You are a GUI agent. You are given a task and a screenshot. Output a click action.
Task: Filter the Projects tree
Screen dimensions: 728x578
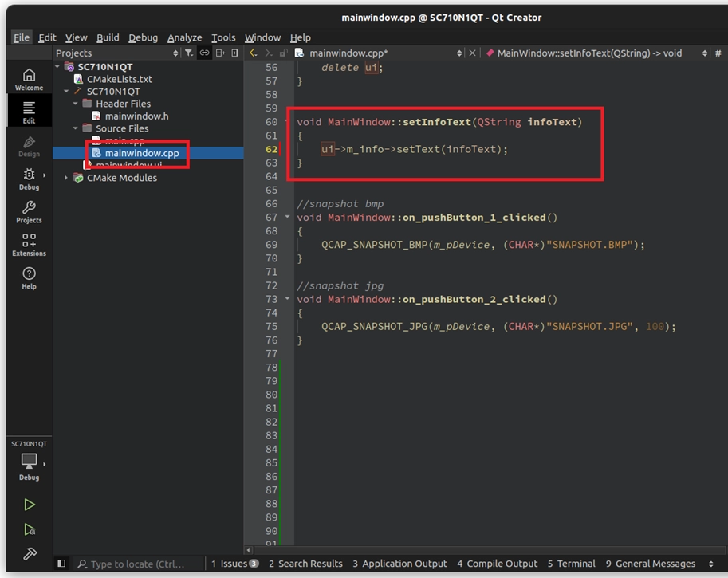pos(188,53)
